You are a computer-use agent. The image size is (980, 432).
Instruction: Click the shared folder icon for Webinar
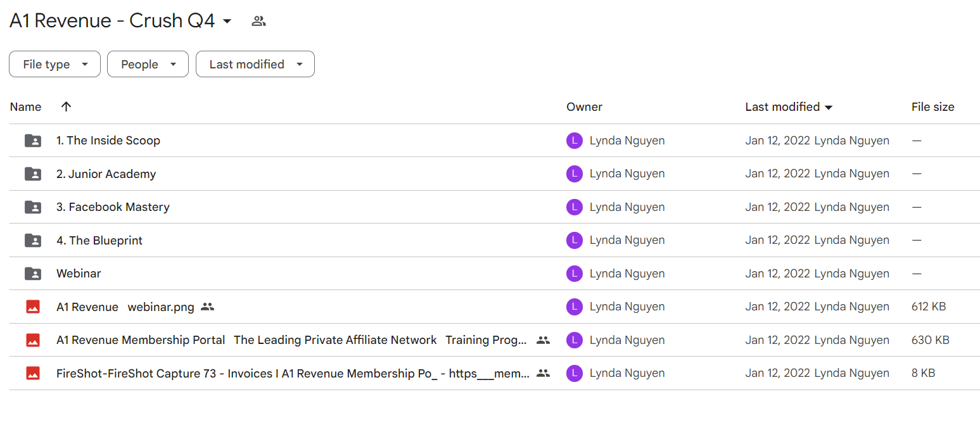33,274
